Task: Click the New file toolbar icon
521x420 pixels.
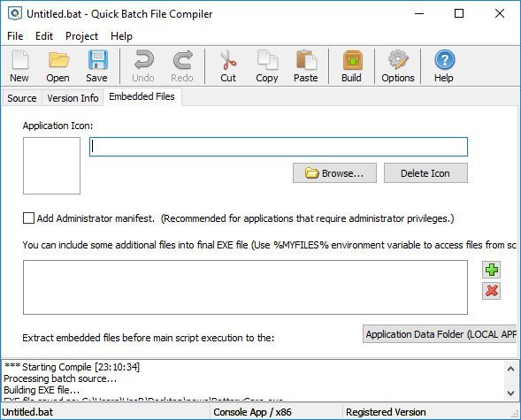Action: pyautogui.click(x=19, y=66)
